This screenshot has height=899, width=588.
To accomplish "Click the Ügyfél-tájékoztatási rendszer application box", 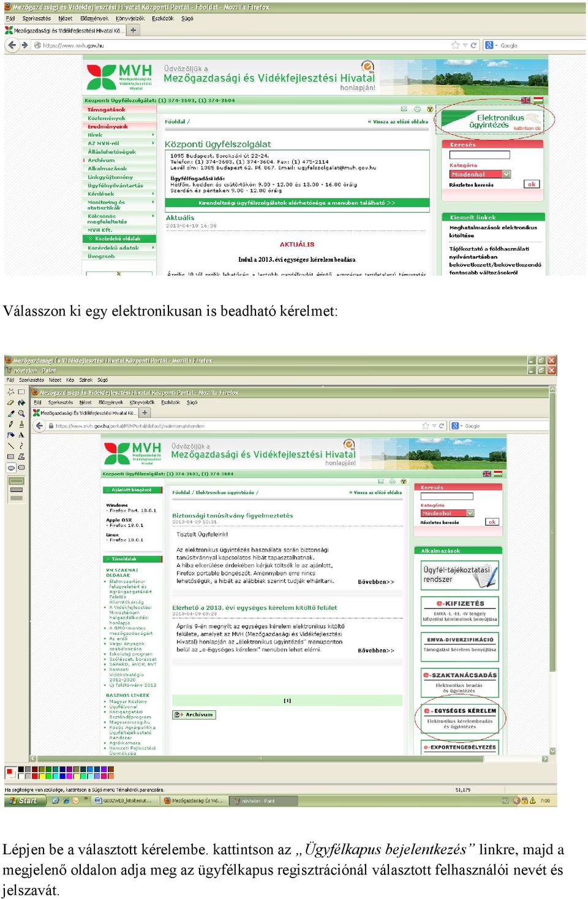I will 460,575.
